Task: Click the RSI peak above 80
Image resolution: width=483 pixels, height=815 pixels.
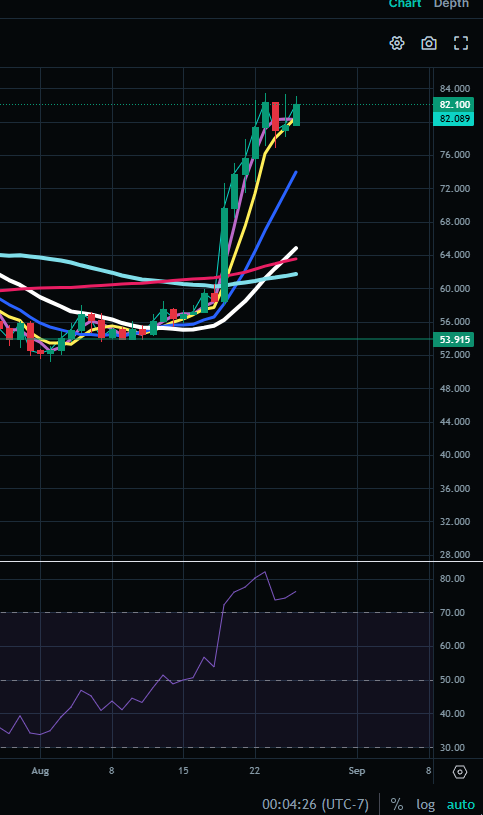Action: pyautogui.click(x=265, y=572)
